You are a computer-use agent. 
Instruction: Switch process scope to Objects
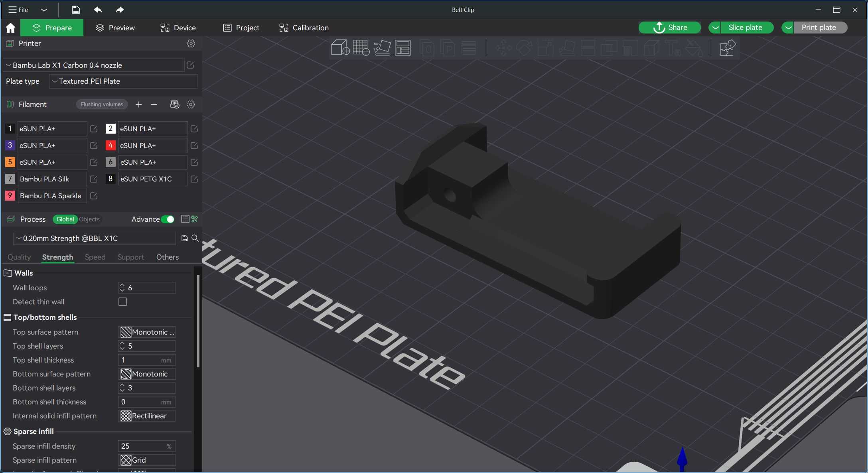[89, 219]
